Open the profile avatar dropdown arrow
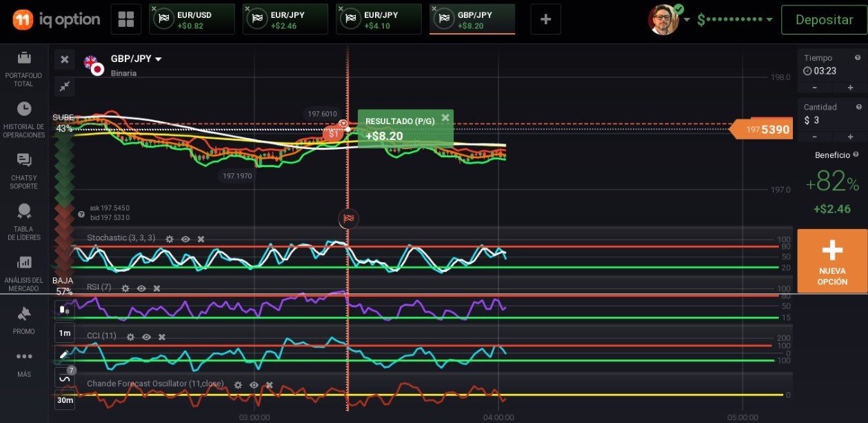Screen dimensions: 868x423 pyautogui.click(x=687, y=20)
